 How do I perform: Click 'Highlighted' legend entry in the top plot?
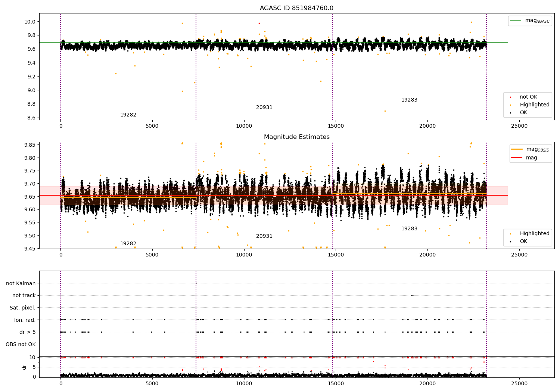pos(530,105)
